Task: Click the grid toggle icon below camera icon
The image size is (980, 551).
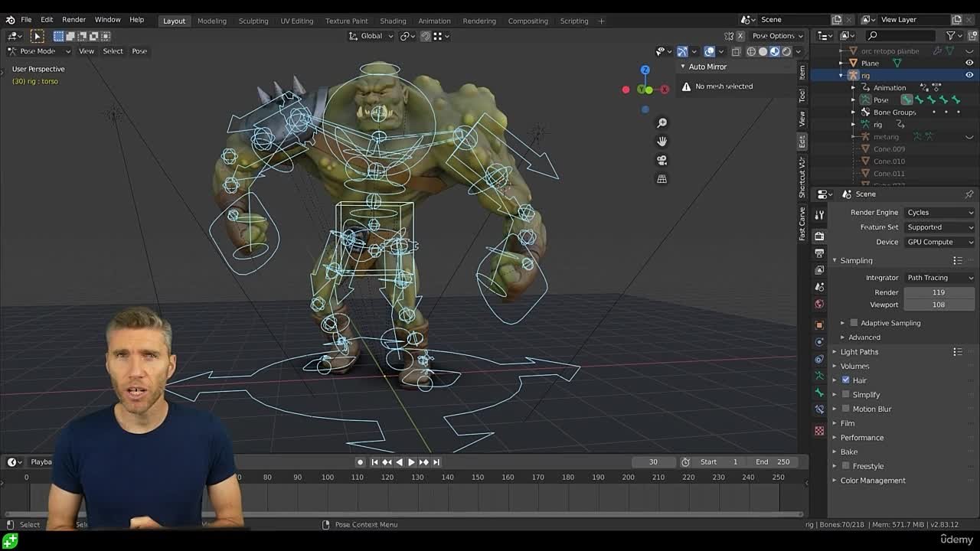Action: tap(661, 178)
